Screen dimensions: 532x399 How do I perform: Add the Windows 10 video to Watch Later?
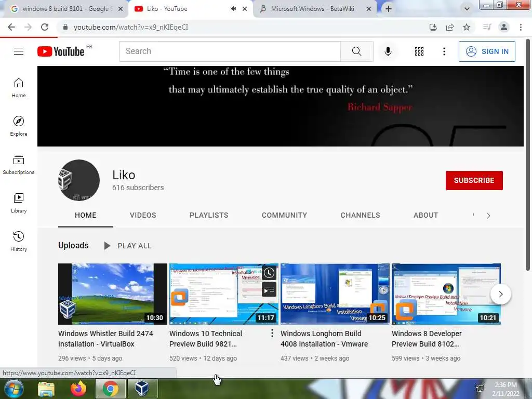(269, 273)
